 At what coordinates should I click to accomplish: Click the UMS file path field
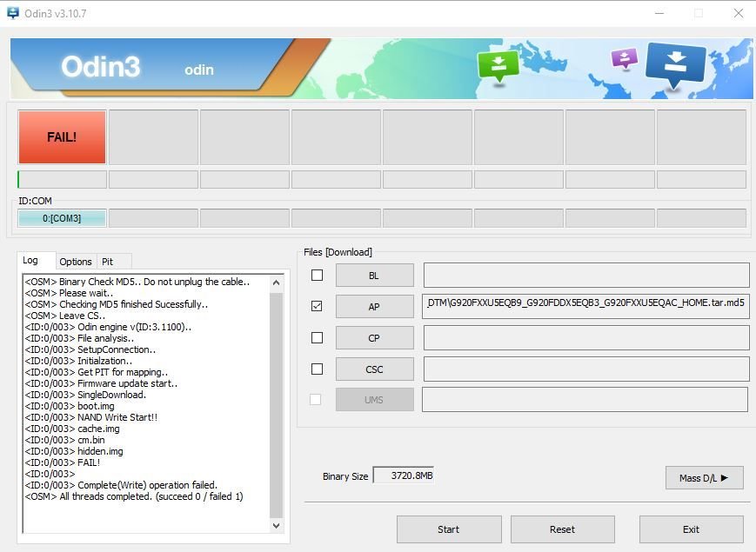[585, 399]
